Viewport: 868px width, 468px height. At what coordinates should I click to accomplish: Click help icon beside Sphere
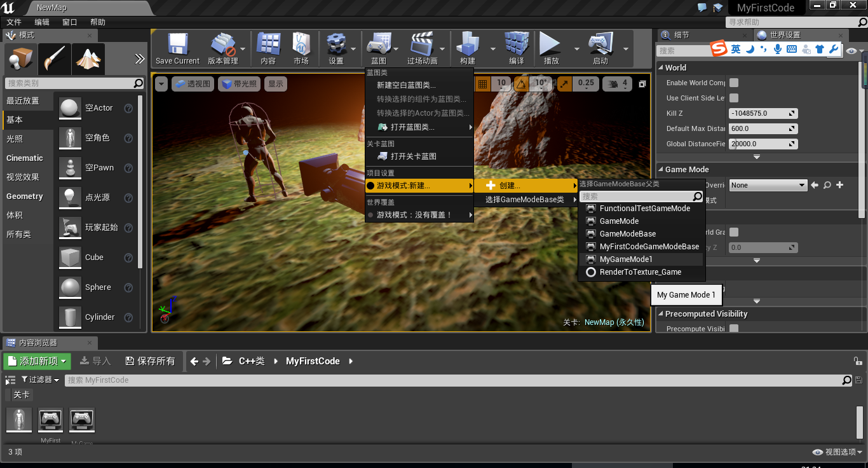tap(128, 287)
